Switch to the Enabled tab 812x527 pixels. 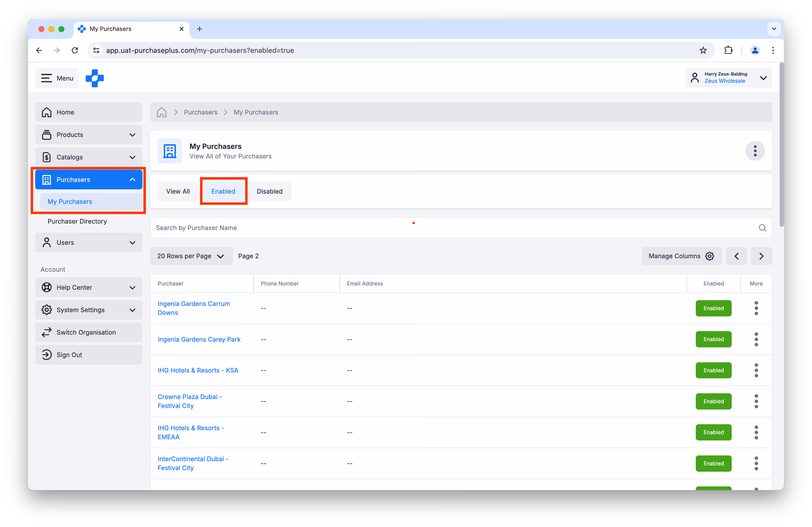point(223,191)
